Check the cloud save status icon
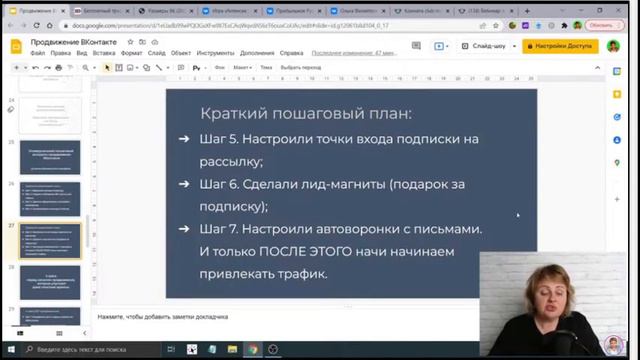Image resolution: width=640 pixels, height=360 pixels. point(155,42)
